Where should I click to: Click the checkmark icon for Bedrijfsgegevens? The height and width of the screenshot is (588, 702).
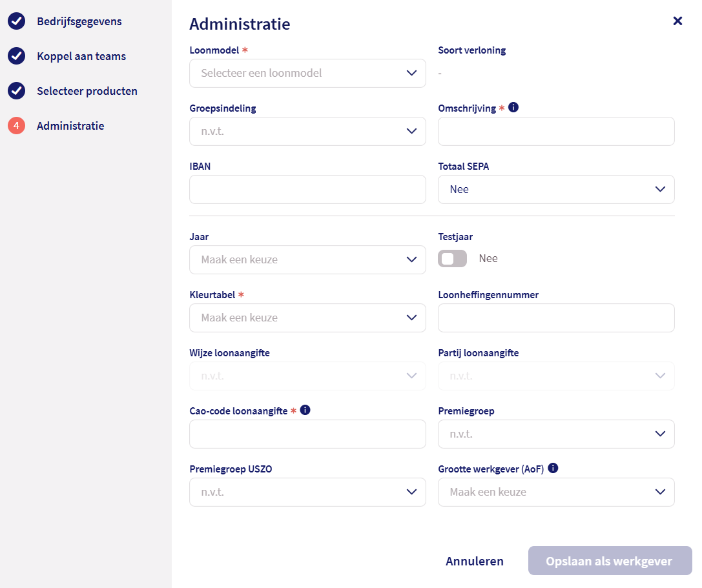pos(16,21)
